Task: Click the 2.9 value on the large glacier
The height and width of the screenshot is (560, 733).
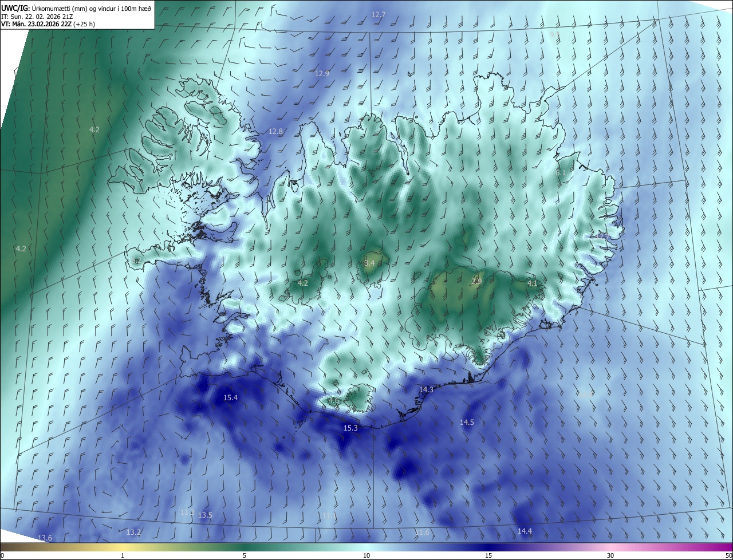Action: 476,281
